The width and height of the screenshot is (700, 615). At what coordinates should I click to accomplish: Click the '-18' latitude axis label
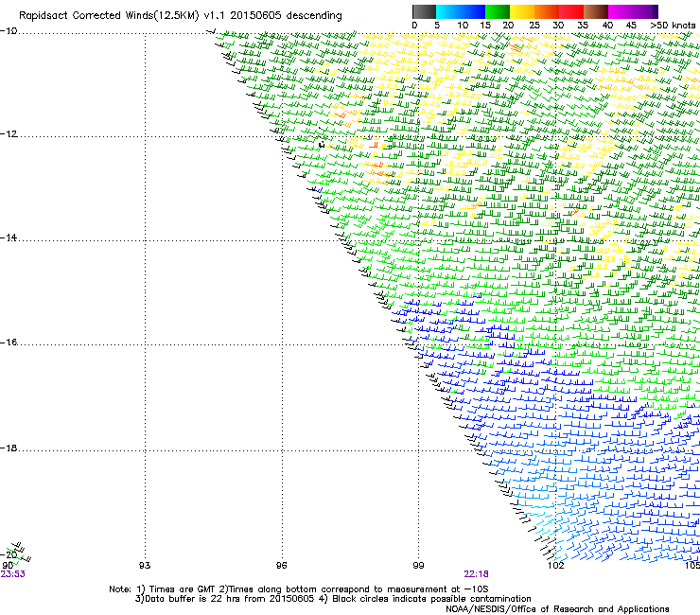pyautogui.click(x=9, y=448)
